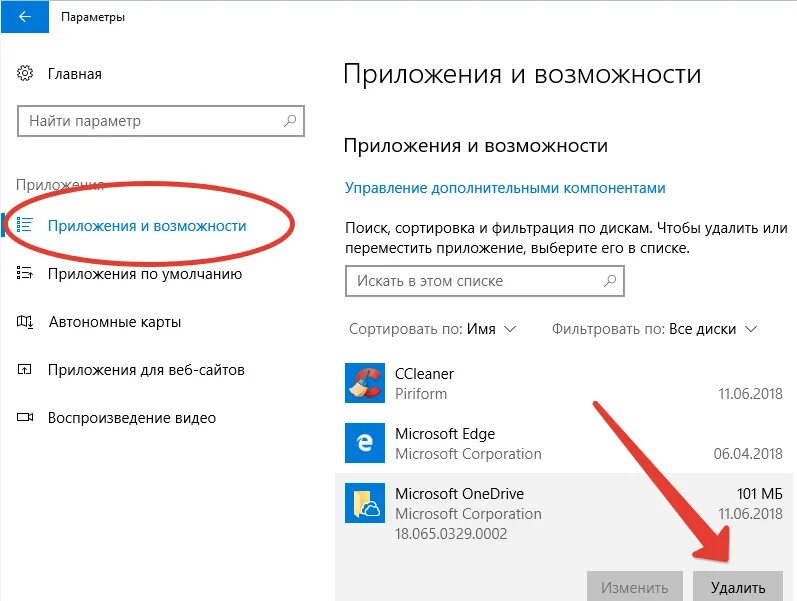Click the CCleaner date 11.06.2018
This screenshot has width=797, height=601.
[x=750, y=394]
